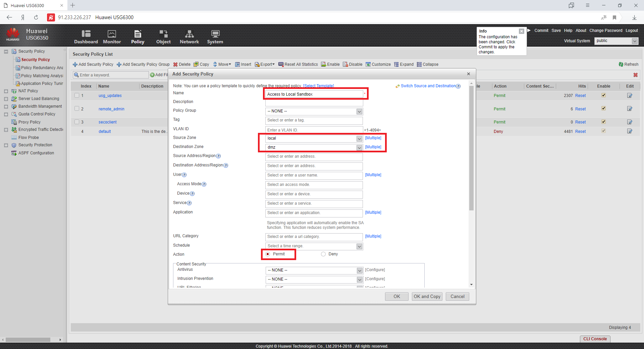The image size is (644, 349).
Task: Toggle Enable checkbox for secoclient
Action: click(603, 122)
